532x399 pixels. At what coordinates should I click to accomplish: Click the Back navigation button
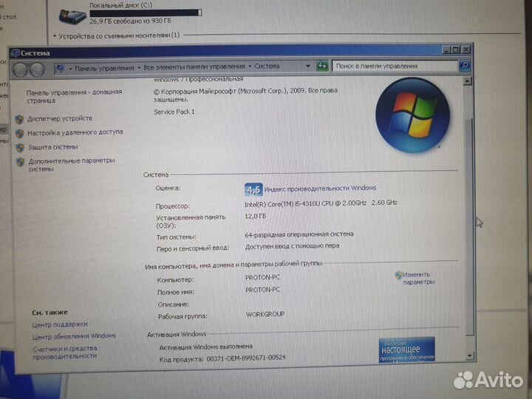20,70
